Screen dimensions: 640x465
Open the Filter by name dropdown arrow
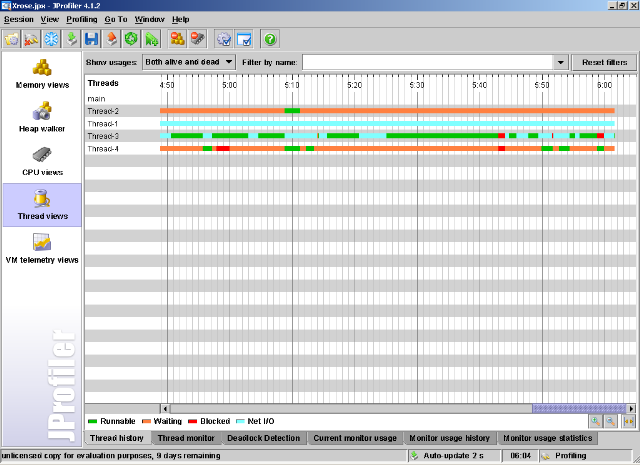coord(561,62)
